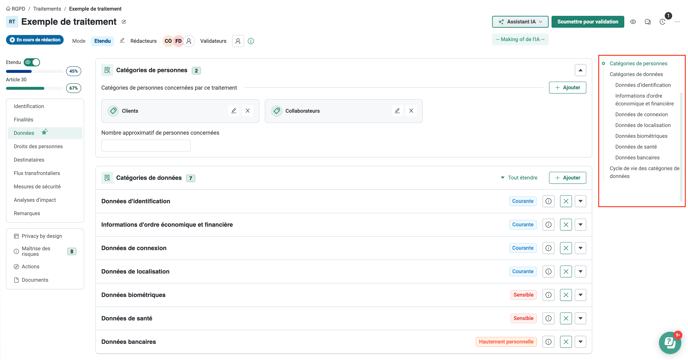The height and width of the screenshot is (360, 688).
Task: Click the edit title pencil icon
Action: pos(124,22)
